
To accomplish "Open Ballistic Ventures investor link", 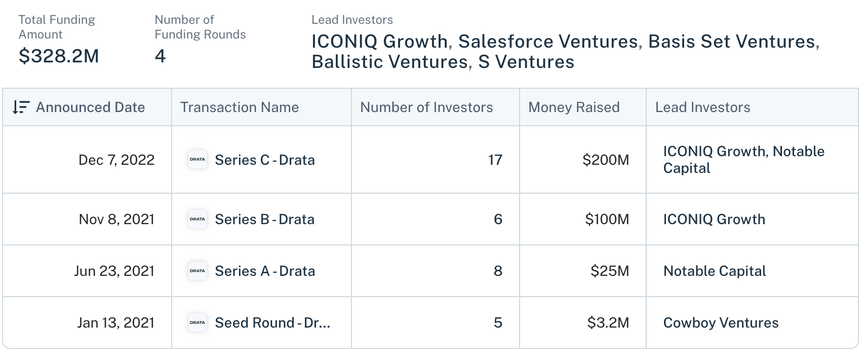I will coord(389,62).
